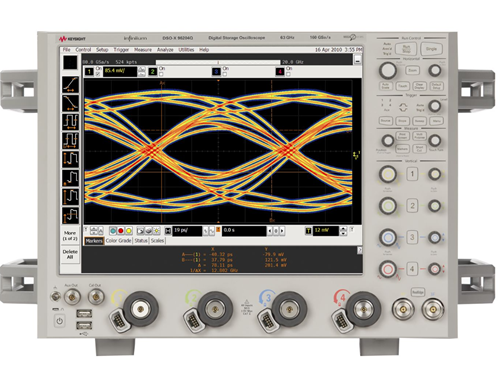Toggle the front-panel channel 1 key

[x=412, y=174]
